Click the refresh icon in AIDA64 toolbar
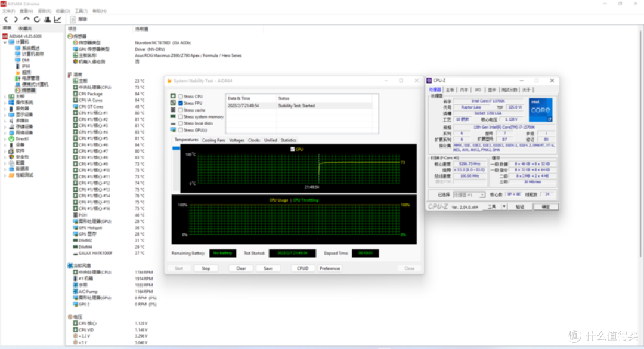The width and height of the screenshot is (644, 349). [37, 19]
